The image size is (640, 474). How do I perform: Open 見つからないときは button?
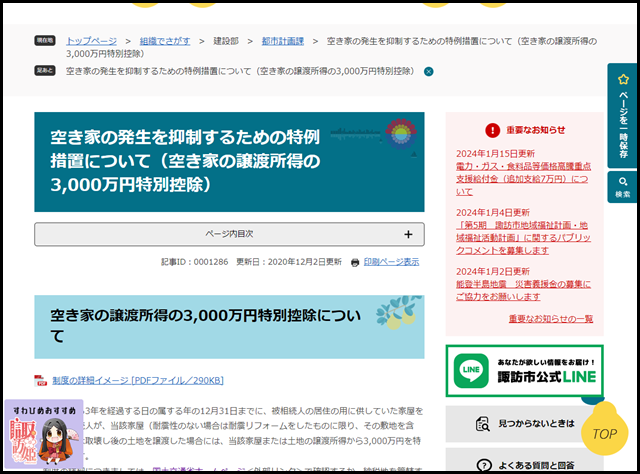tap(524, 424)
